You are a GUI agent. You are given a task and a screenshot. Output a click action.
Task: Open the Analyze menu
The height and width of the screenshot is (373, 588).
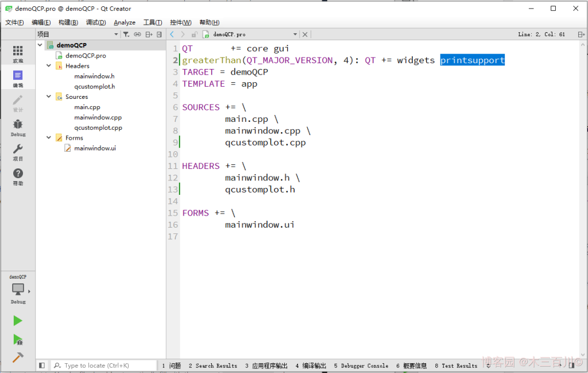(125, 22)
